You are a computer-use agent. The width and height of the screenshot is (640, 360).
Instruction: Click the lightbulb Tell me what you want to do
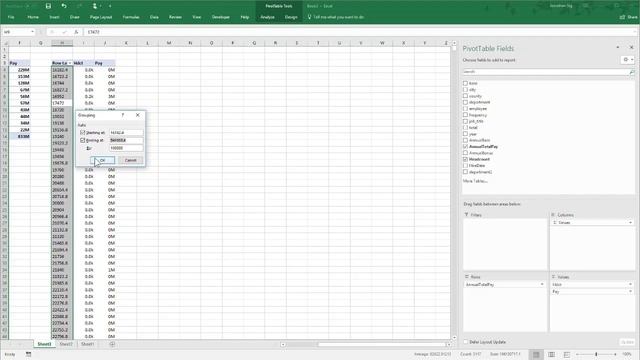[309, 17]
